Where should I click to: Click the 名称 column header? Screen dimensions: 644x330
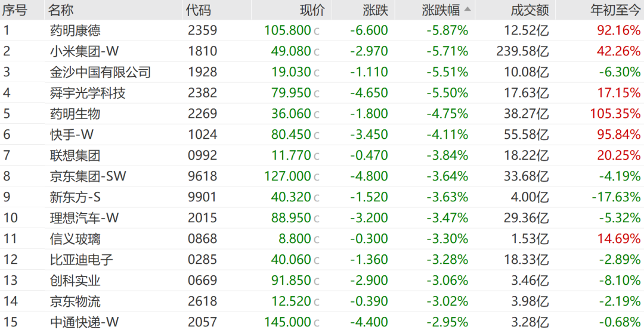(x=62, y=10)
